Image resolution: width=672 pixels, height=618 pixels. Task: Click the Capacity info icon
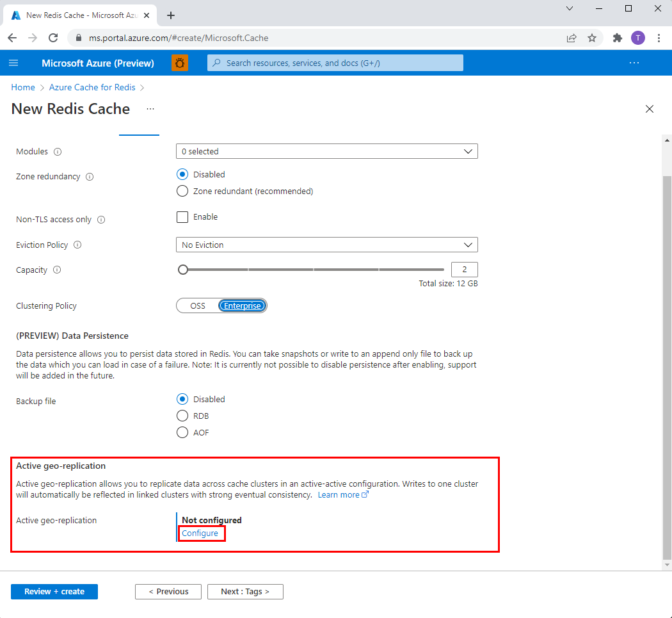(57, 270)
